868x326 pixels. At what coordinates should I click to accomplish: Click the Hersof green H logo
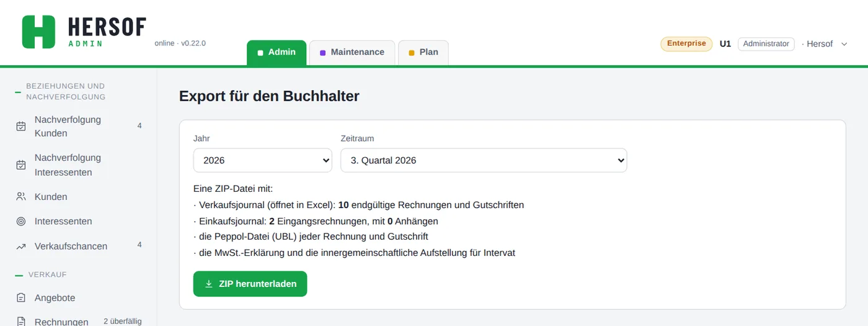click(38, 32)
